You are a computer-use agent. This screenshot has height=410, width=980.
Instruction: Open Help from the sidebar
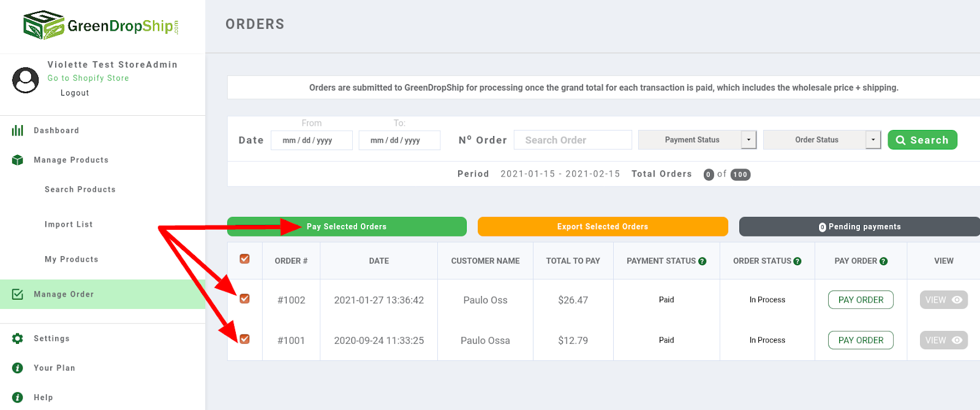tap(43, 397)
